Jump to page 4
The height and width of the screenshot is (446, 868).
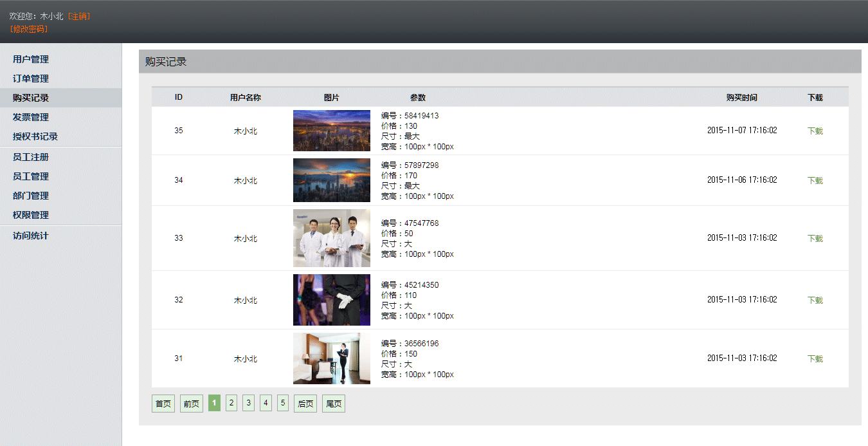pyautogui.click(x=266, y=403)
